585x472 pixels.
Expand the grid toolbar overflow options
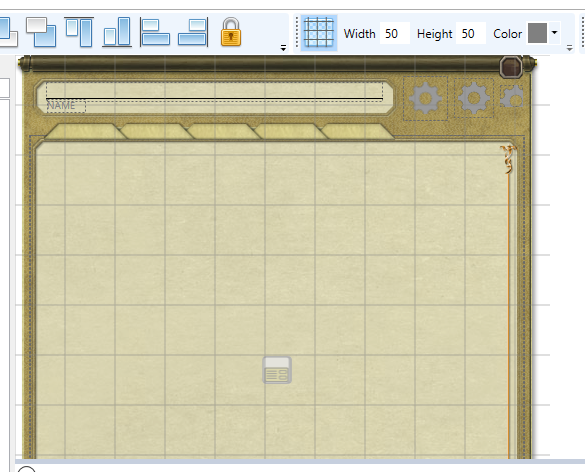569,48
